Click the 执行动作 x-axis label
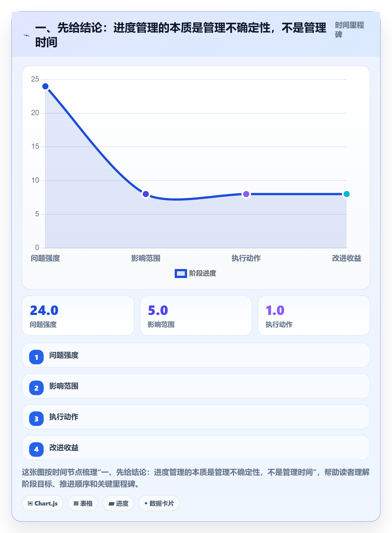This screenshot has width=392, height=533. pyautogui.click(x=246, y=258)
